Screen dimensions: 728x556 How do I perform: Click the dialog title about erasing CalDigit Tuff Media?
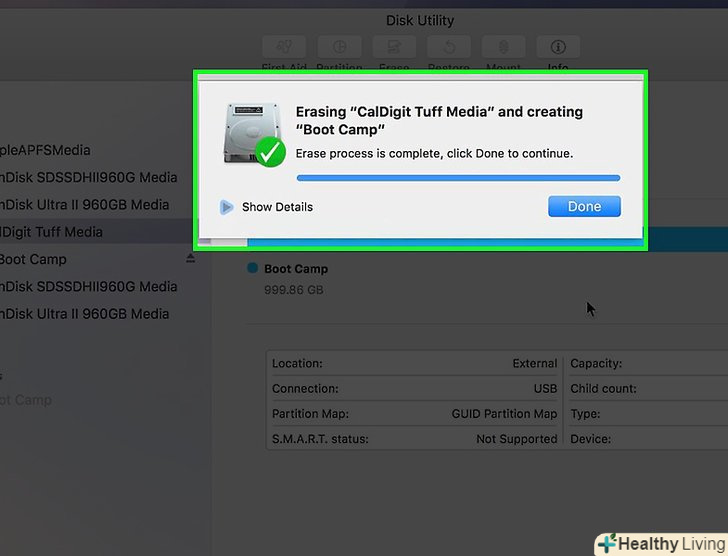(x=439, y=121)
